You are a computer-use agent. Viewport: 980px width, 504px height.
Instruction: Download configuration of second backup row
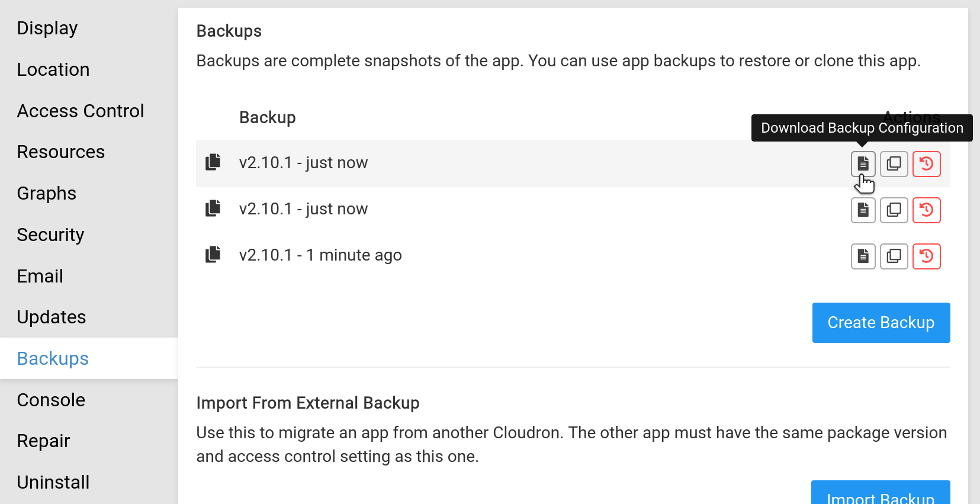click(863, 210)
